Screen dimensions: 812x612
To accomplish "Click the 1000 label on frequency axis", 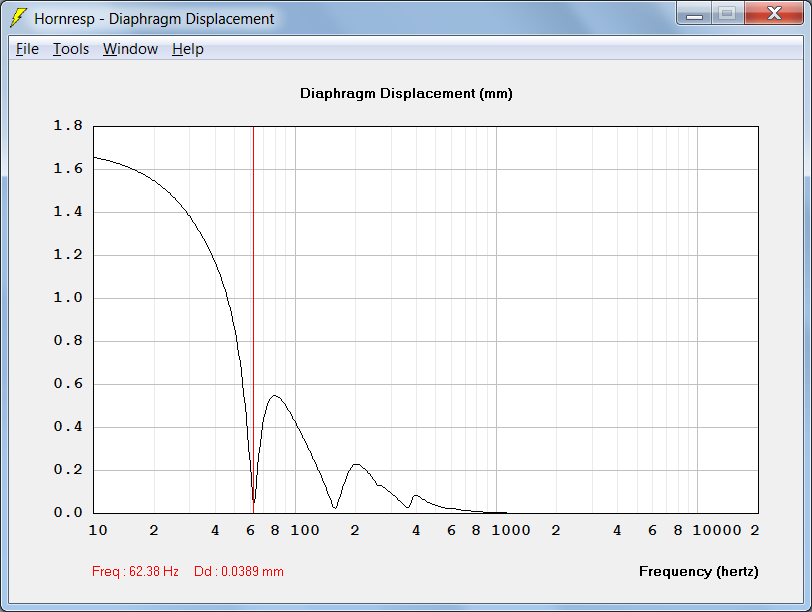I will click(511, 530).
